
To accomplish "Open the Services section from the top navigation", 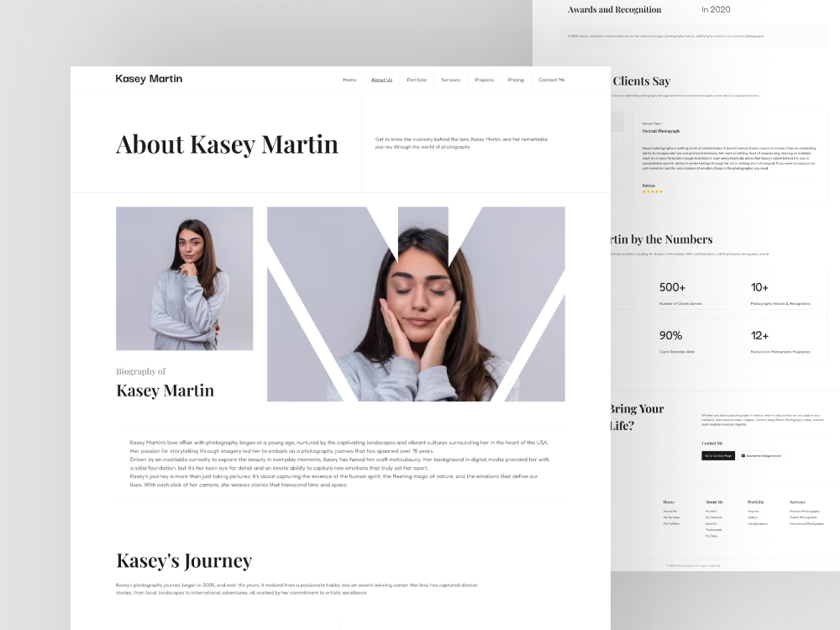I will coord(451,80).
